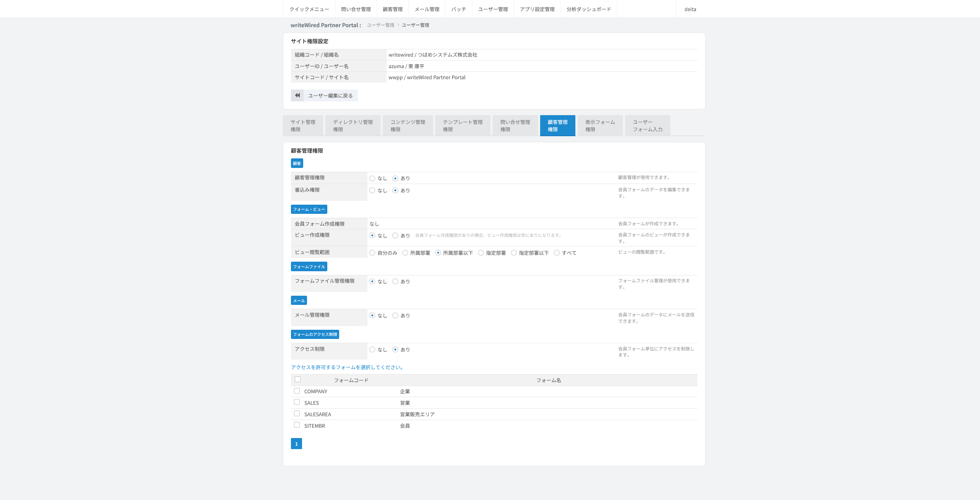Screen dimensions: 980x500
Task: Click the 'writeWired Partner Portal :' title
Action: (x=326, y=25)
